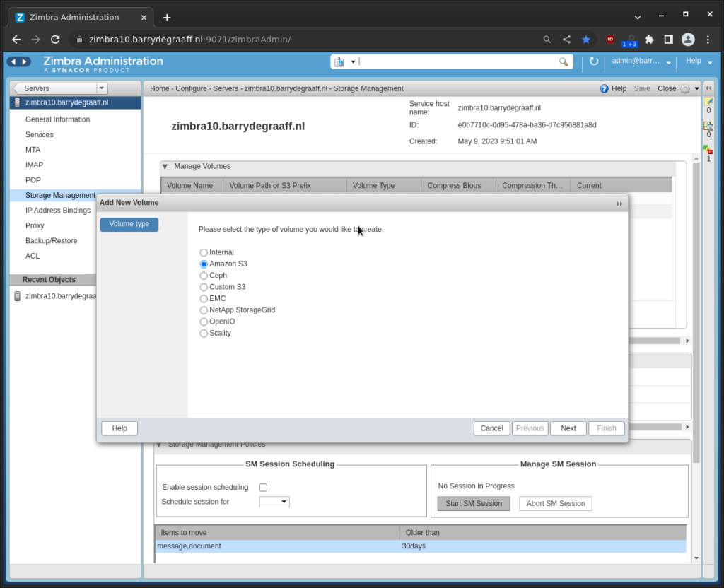Open the Services section in sidebar

point(40,135)
